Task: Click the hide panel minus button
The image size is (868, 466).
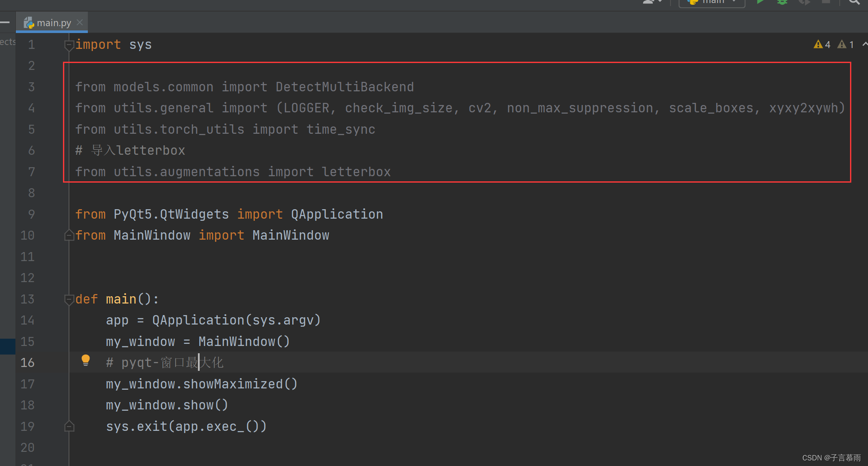Action: tap(5, 22)
